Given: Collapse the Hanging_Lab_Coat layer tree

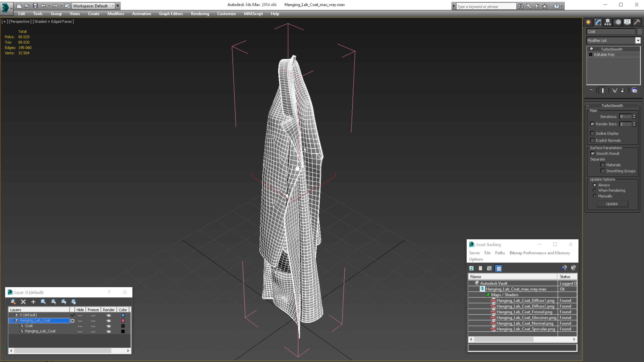Looking at the screenshot, I should coord(11,320).
